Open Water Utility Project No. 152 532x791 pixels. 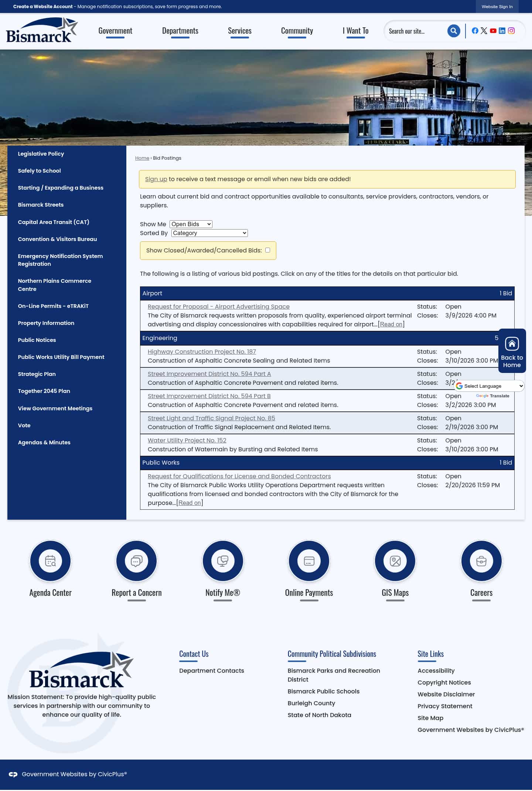pyautogui.click(x=187, y=440)
